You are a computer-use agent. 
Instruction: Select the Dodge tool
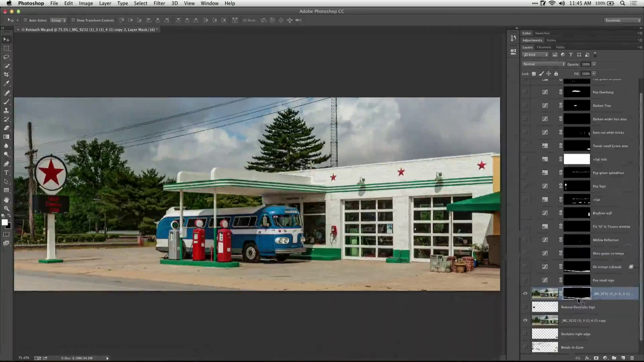(x=6, y=154)
